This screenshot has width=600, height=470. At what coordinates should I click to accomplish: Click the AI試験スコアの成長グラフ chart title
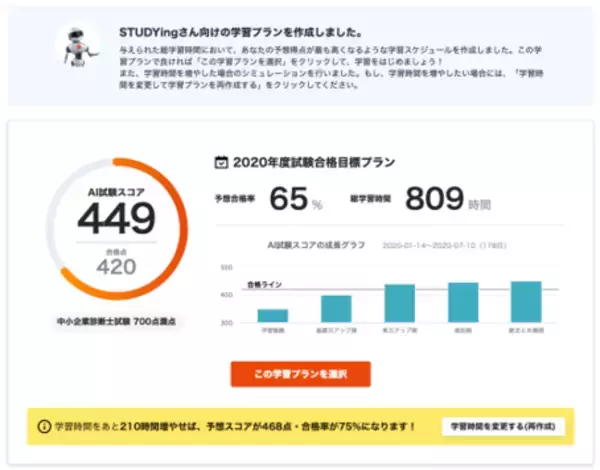pos(316,245)
